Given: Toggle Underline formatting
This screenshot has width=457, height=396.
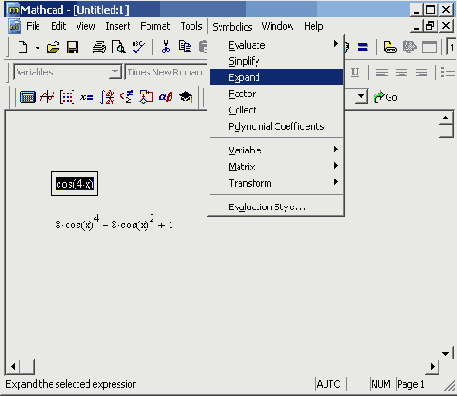Looking at the screenshot, I should [x=355, y=72].
